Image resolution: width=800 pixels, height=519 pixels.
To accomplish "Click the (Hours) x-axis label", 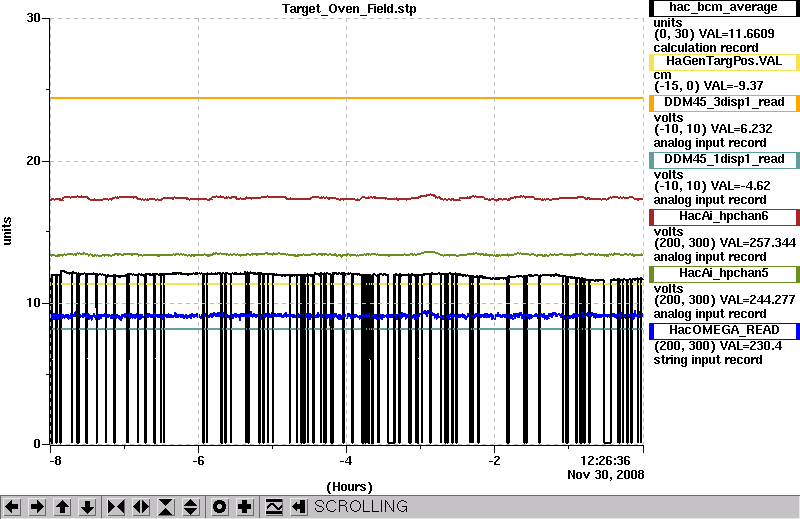I will point(349,487).
